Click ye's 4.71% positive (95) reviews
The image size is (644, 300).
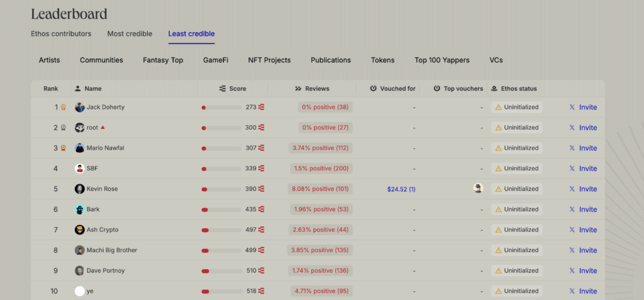[x=321, y=291]
